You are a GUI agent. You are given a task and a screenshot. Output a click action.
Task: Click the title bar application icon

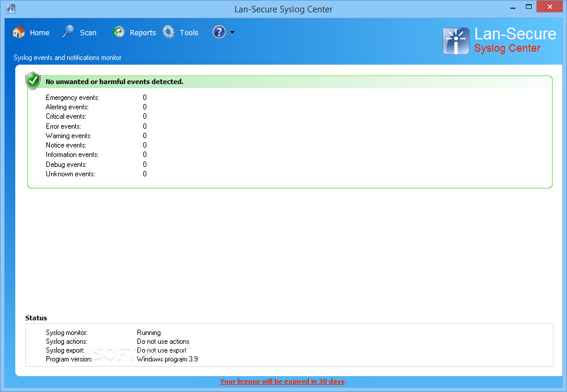pos(11,9)
